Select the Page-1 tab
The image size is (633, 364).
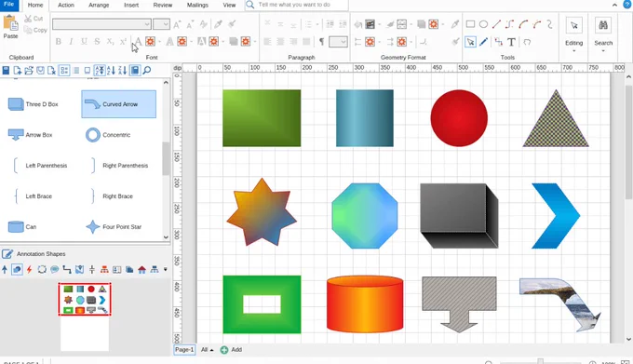(184, 350)
